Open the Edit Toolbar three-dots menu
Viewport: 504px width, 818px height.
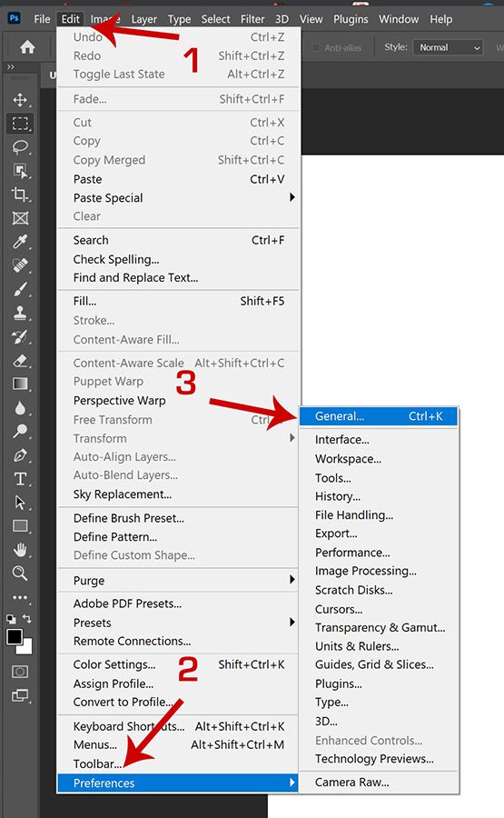[x=20, y=597]
